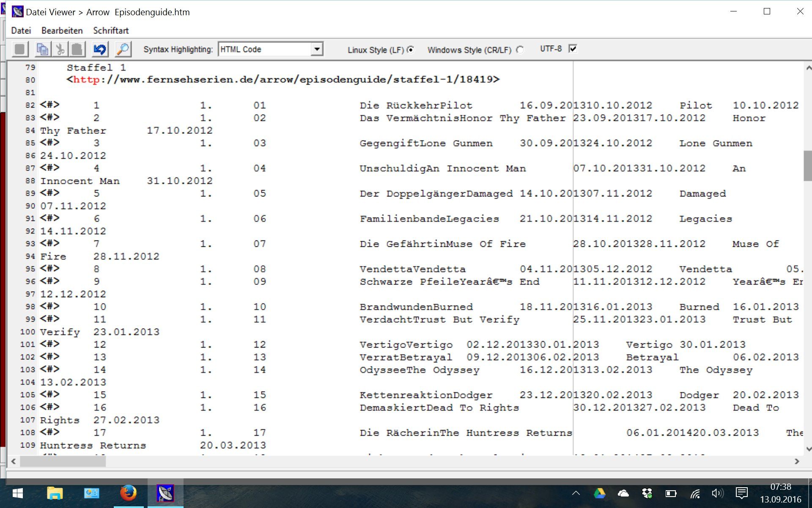The height and width of the screenshot is (508, 812).
Task: Click the blue Undo arrow icon
Action: click(100, 50)
